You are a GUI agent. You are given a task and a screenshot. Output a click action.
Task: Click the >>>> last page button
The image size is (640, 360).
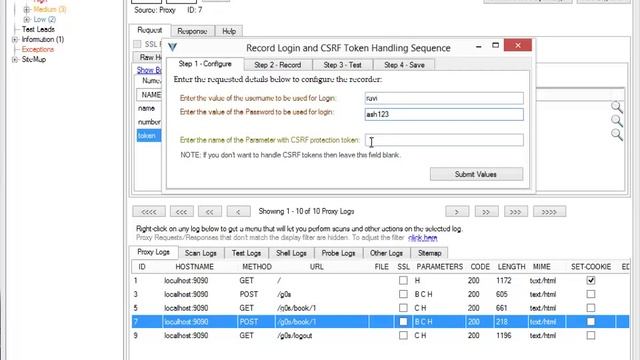[549, 211]
